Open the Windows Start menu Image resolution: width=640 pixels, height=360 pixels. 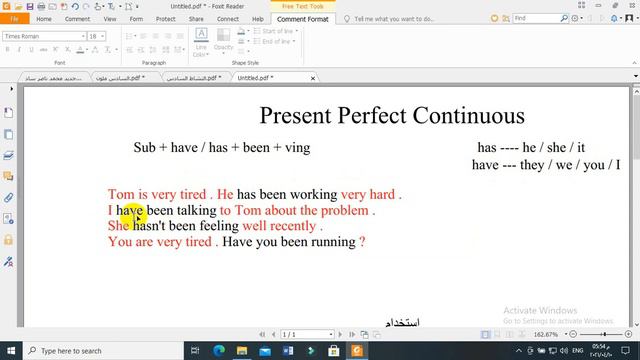coord(11,351)
